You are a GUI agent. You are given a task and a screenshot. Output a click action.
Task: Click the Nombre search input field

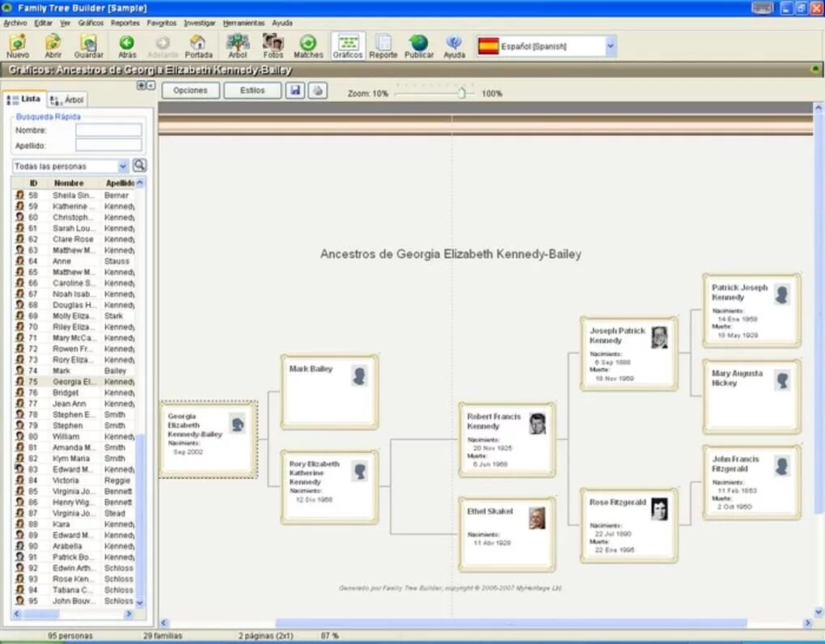tap(109, 130)
